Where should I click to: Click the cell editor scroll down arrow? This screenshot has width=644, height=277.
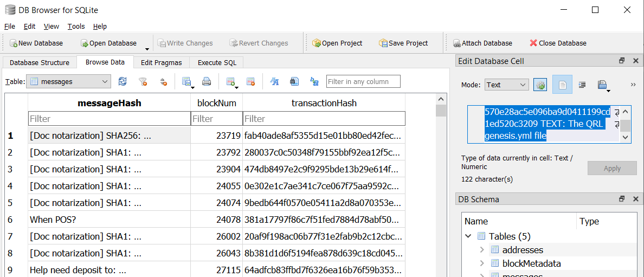625,138
